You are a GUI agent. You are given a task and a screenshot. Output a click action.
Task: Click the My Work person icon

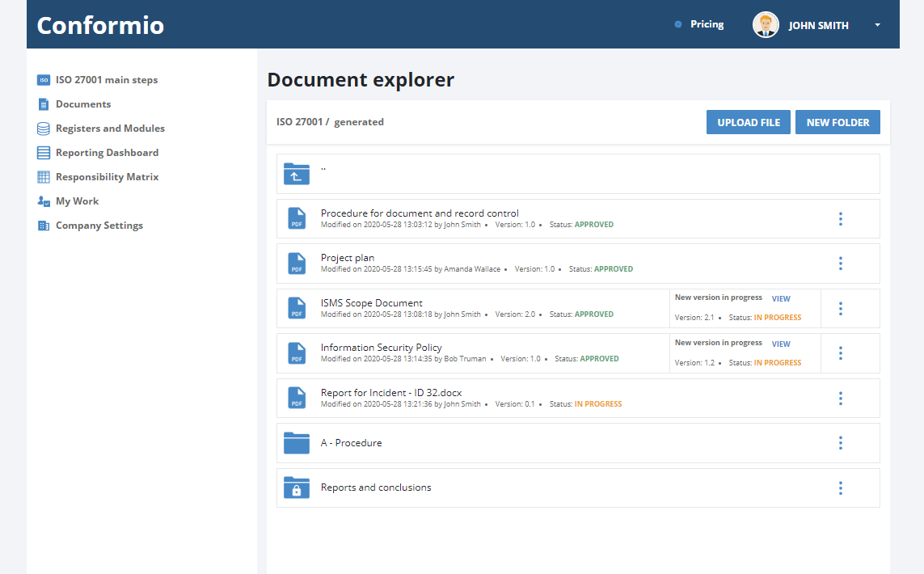click(x=44, y=201)
